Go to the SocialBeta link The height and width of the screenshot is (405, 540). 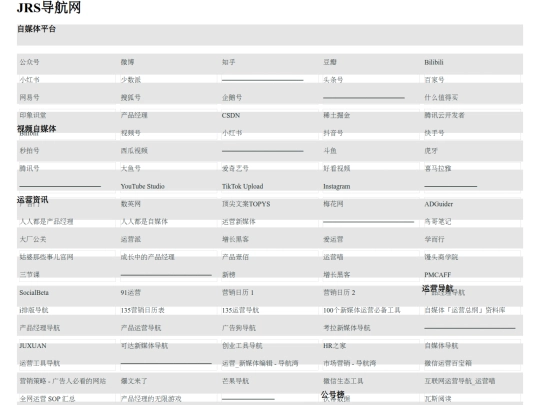click(34, 293)
